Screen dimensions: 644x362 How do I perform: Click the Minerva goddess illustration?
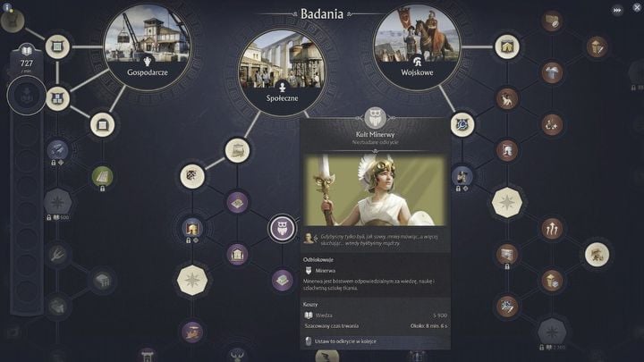(x=375, y=190)
